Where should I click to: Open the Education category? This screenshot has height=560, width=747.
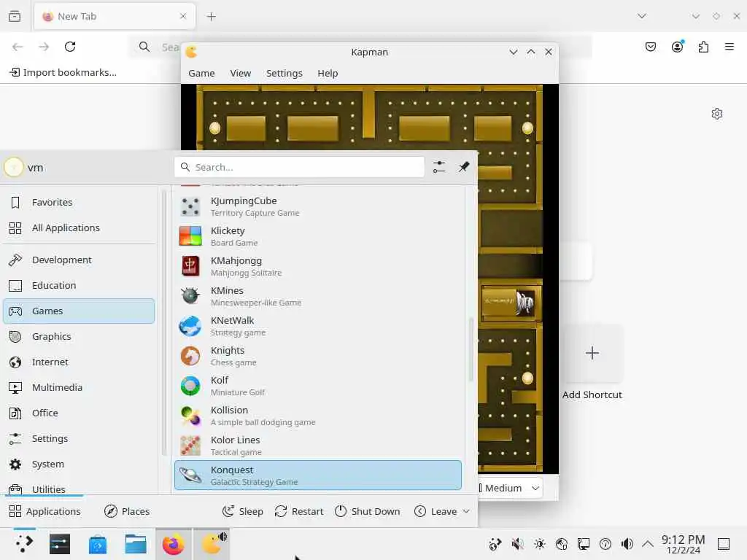(x=79, y=286)
